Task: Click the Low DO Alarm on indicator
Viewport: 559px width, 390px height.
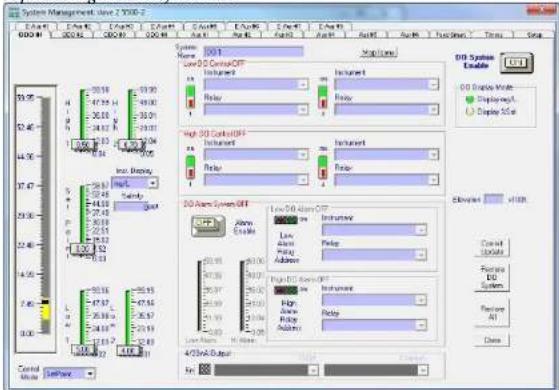Action: pos(286,220)
